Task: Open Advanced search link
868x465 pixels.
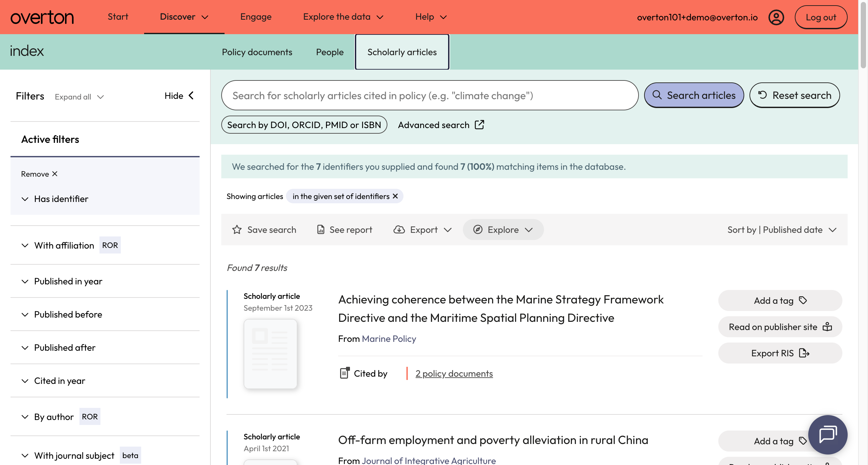Action: (x=441, y=125)
